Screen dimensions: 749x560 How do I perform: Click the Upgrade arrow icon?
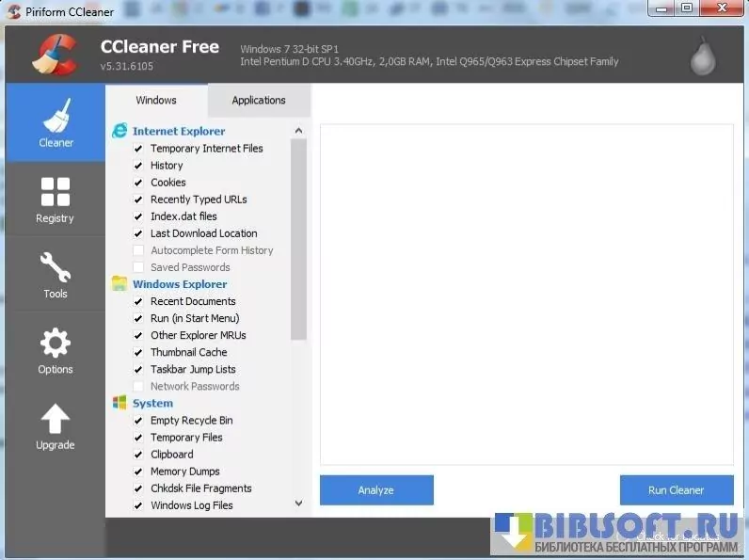point(56,419)
